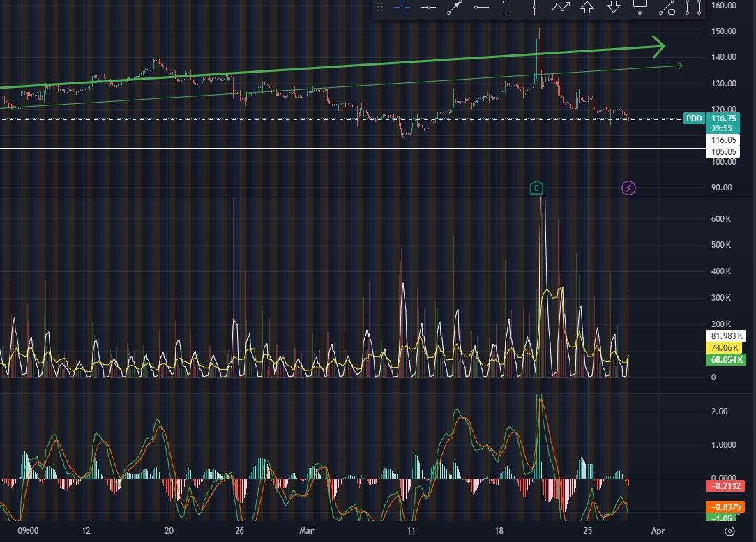
Task: Select the arrow up marker tool
Action: 587,7
